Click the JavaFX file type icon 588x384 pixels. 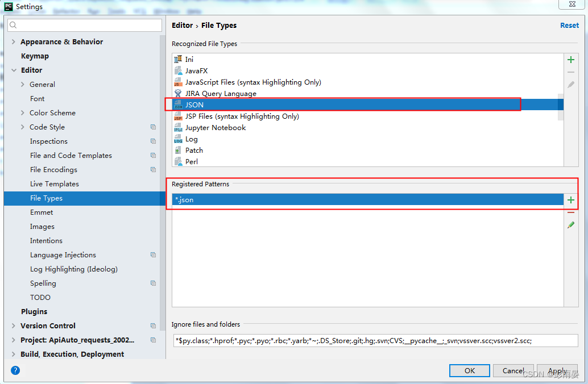tap(178, 70)
